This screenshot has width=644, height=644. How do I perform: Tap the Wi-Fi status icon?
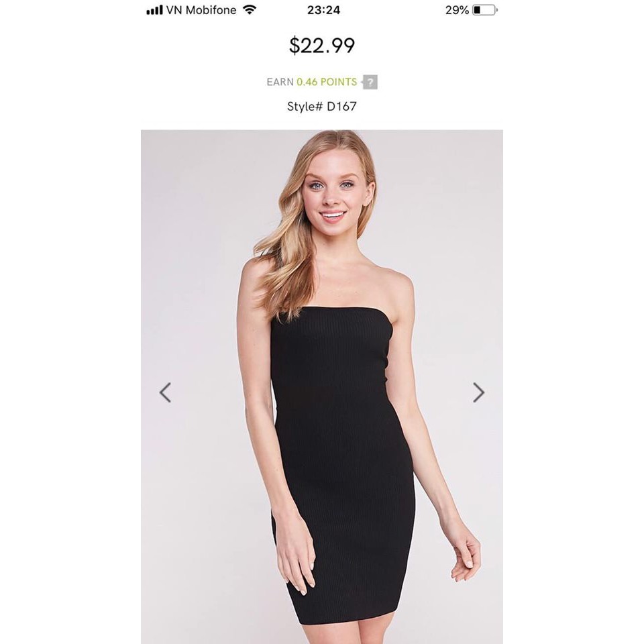click(x=250, y=10)
